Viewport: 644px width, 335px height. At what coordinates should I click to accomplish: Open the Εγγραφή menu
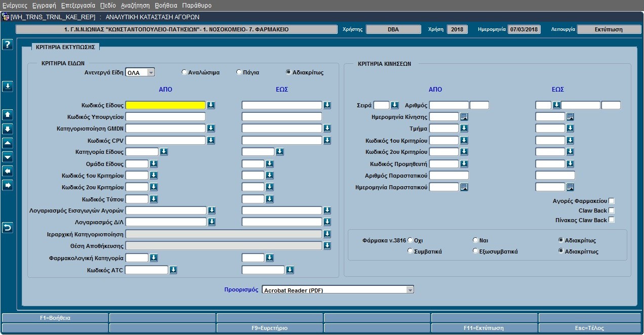click(44, 5)
